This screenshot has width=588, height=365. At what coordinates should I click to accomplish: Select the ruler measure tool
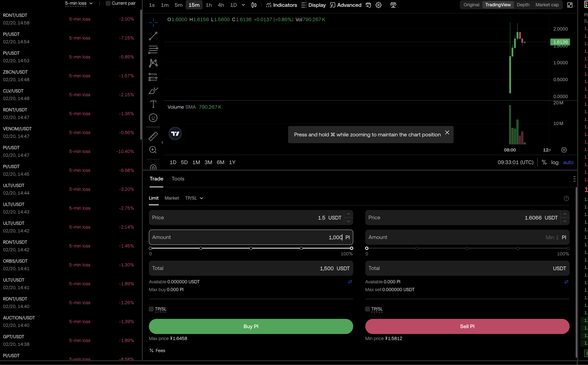(x=153, y=136)
